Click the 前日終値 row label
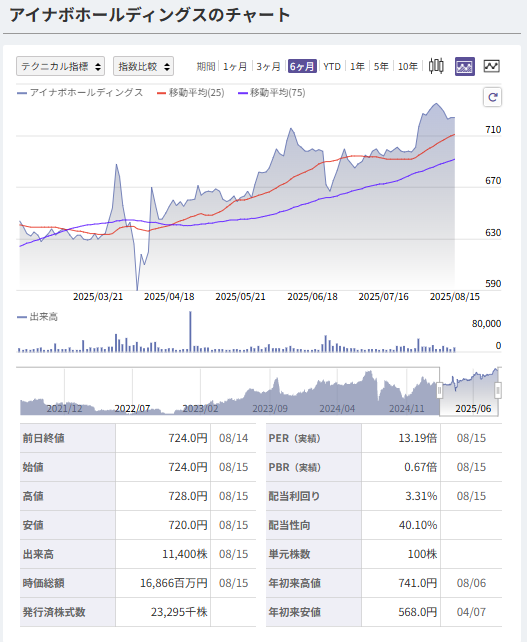Image resolution: width=527 pixels, height=642 pixels. point(43,439)
